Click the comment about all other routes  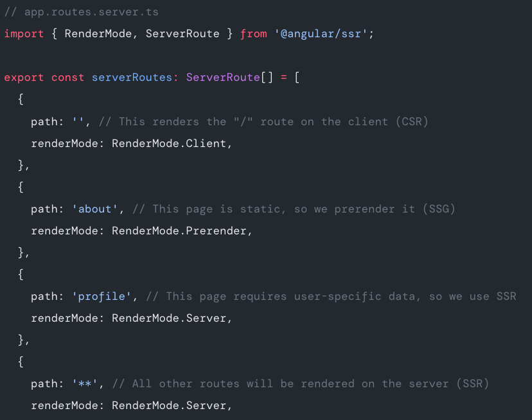point(301,383)
